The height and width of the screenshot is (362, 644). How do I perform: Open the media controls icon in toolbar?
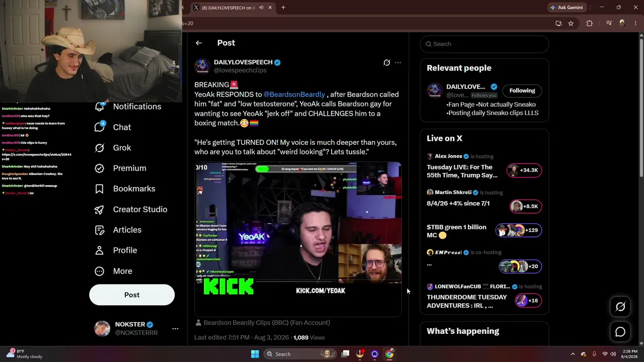click(x=609, y=23)
